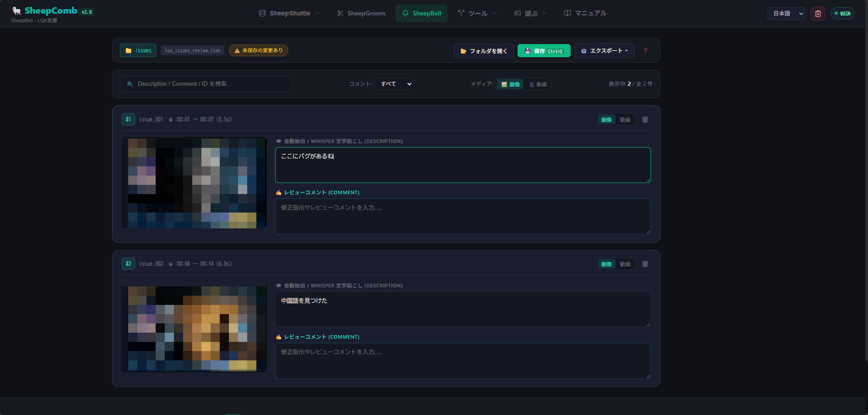The width and height of the screenshot is (868, 415).
Task: Click the unsaved changes warning badge
Action: 258,50
